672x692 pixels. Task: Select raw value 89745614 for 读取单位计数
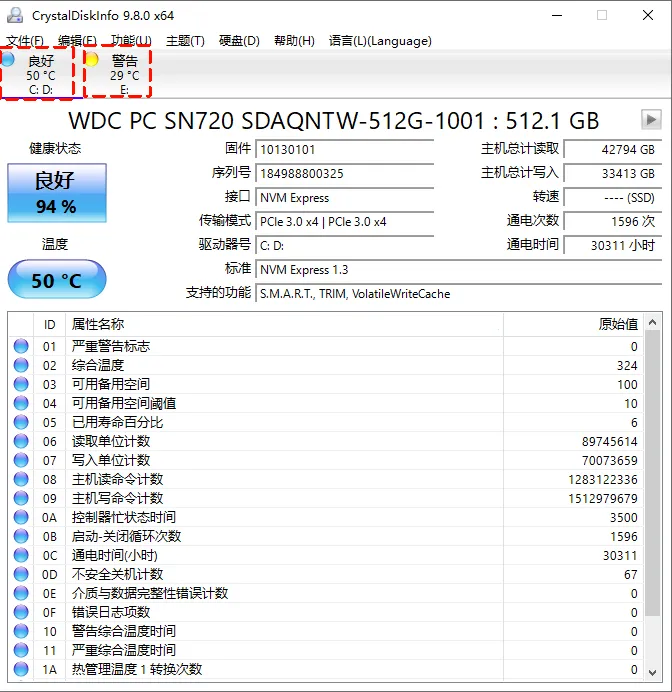pyautogui.click(x=609, y=441)
